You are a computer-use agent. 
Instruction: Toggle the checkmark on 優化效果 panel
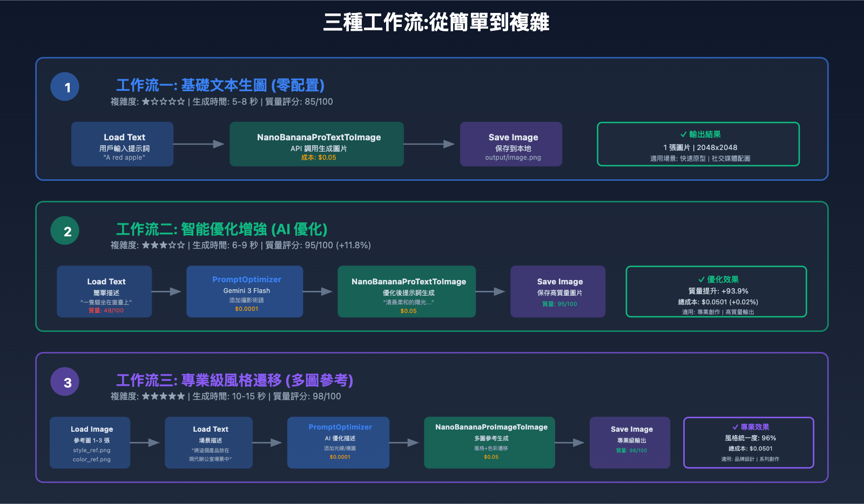702,280
